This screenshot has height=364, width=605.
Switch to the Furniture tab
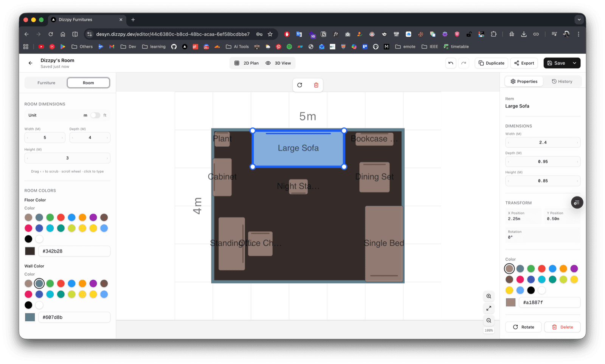46,83
